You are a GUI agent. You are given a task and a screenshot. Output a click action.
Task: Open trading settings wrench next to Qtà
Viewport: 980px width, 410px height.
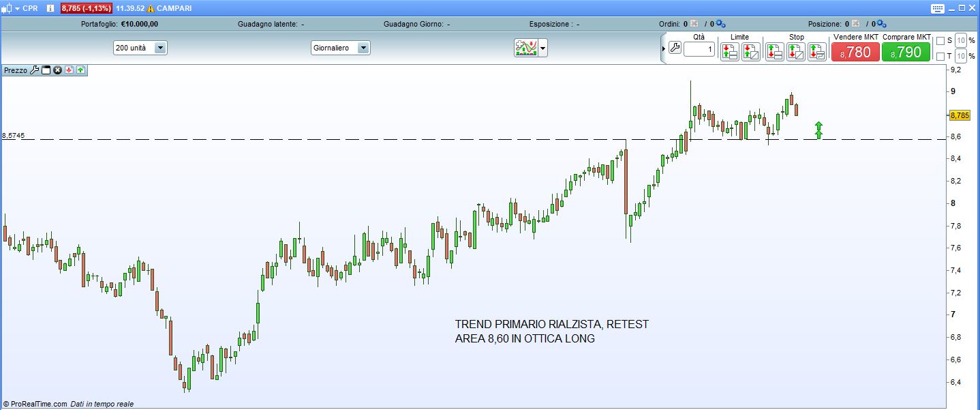675,48
